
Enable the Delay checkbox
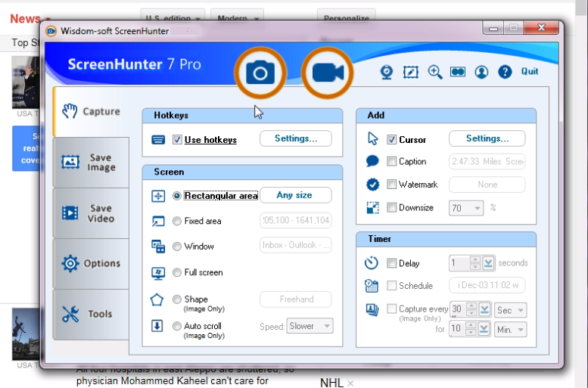click(391, 263)
